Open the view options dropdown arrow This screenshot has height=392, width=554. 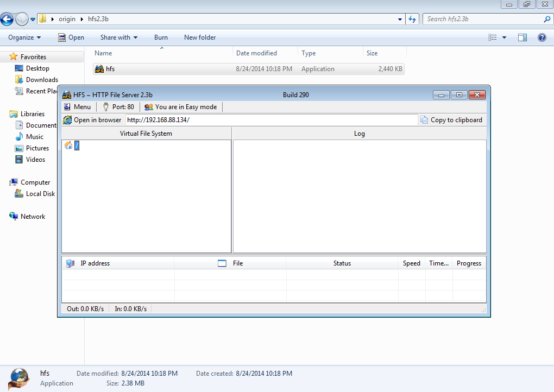504,37
